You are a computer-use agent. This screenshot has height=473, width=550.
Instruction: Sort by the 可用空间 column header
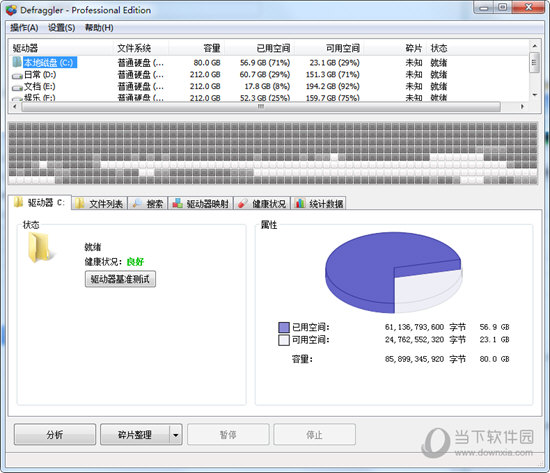(329, 48)
